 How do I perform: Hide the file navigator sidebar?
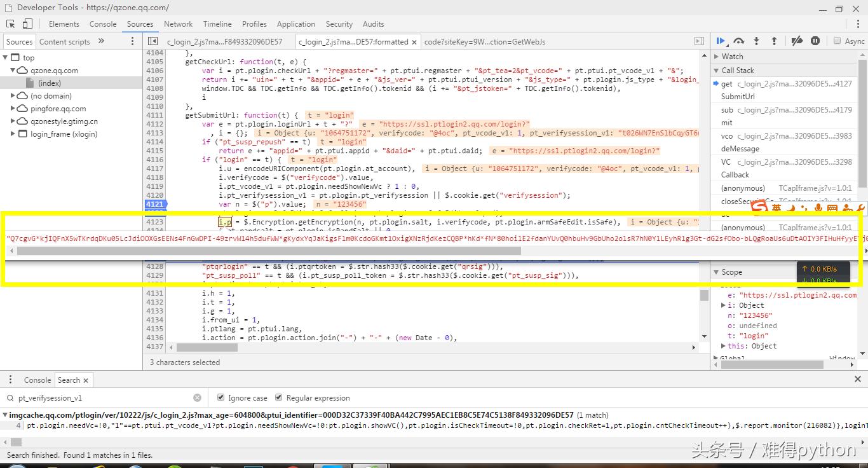click(153, 41)
